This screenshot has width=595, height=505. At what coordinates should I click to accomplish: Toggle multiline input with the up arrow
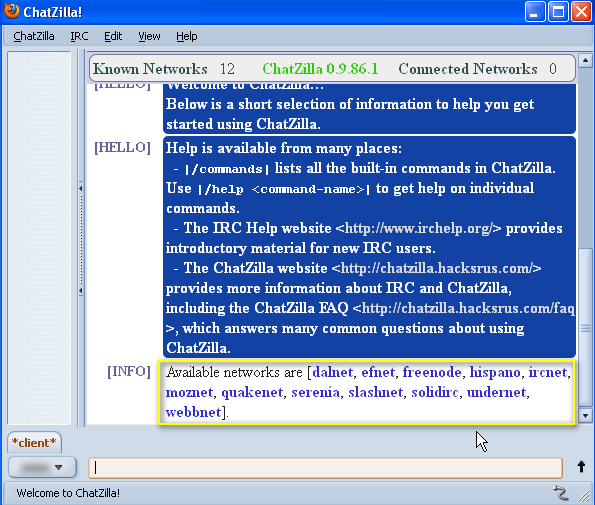tap(581, 467)
